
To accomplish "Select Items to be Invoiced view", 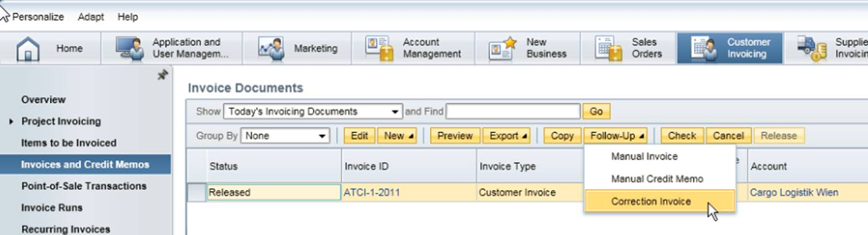I will click(x=69, y=143).
